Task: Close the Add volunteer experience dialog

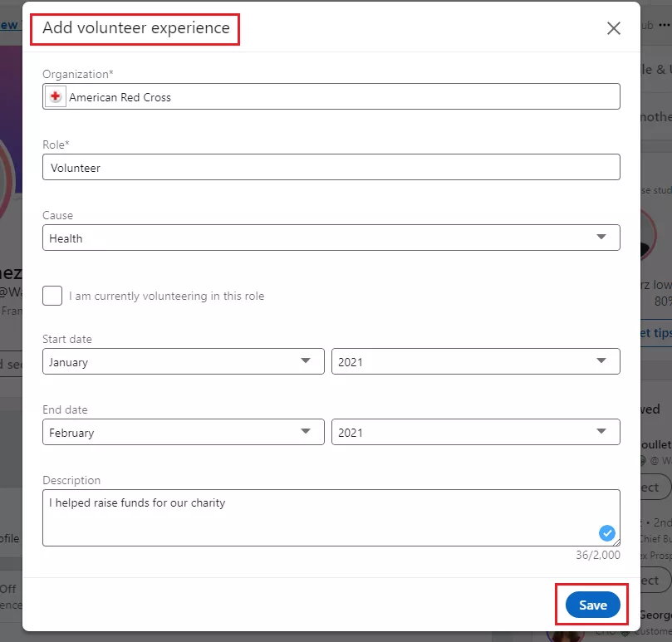Action: (614, 28)
